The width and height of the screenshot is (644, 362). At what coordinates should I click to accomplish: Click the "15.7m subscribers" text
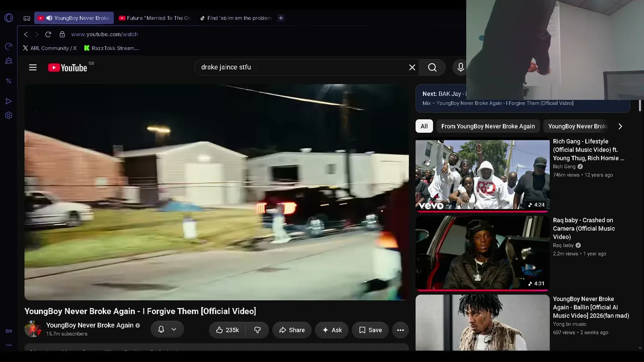(x=67, y=334)
